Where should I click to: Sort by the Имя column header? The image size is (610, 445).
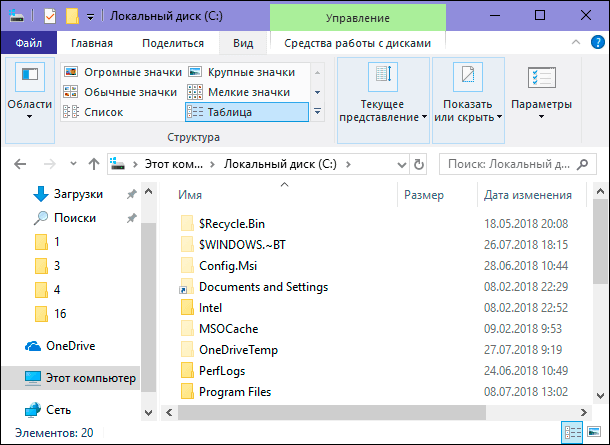(x=284, y=194)
